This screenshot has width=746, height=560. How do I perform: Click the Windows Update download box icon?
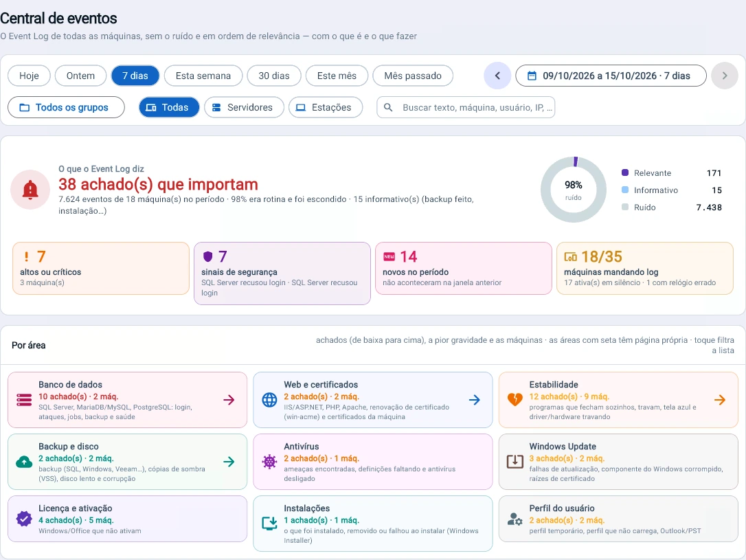coord(515,462)
